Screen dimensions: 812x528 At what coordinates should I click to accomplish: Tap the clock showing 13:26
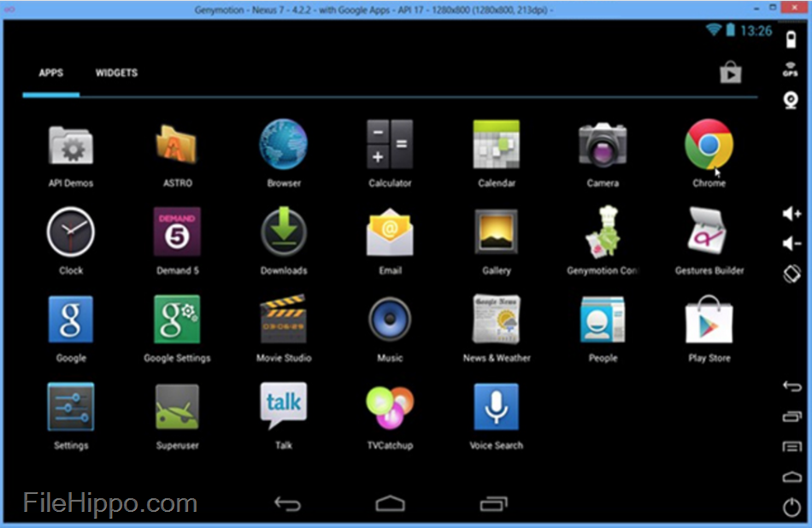(x=756, y=31)
